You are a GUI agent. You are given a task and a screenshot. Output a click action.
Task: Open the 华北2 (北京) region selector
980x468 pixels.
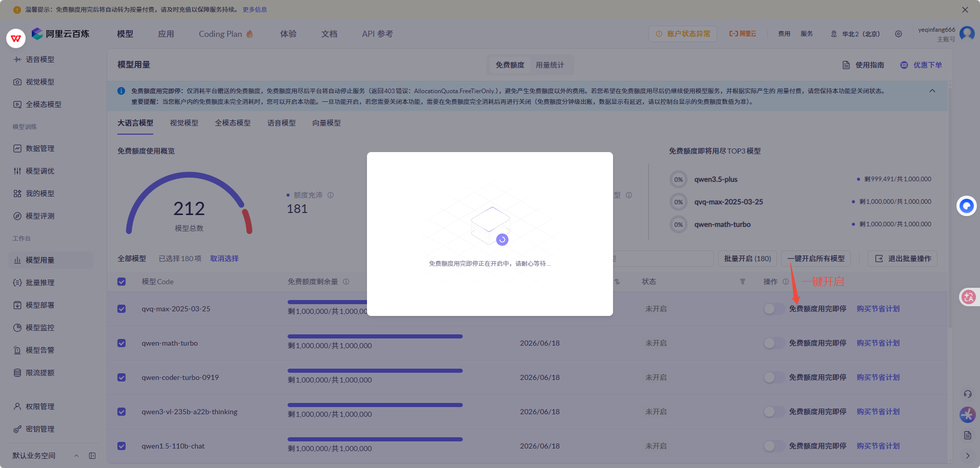[x=855, y=34]
